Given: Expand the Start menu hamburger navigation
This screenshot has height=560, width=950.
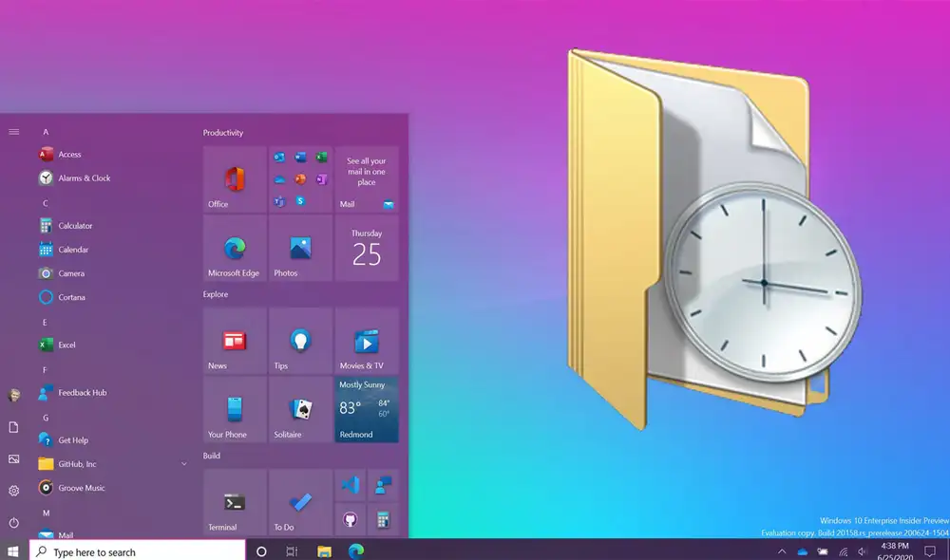Looking at the screenshot, I should coord(13,132).
